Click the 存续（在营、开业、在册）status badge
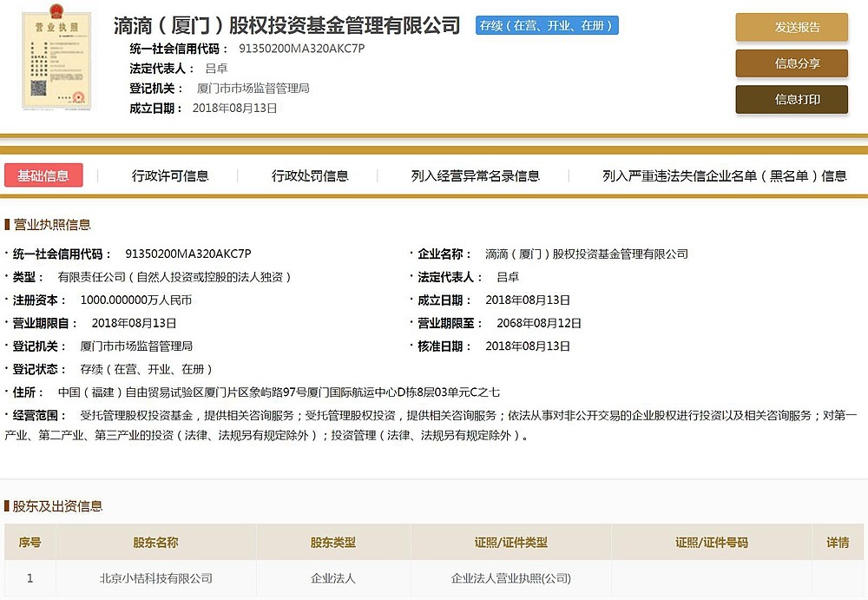Screen dimensions: 868x600 click(547, 25)
